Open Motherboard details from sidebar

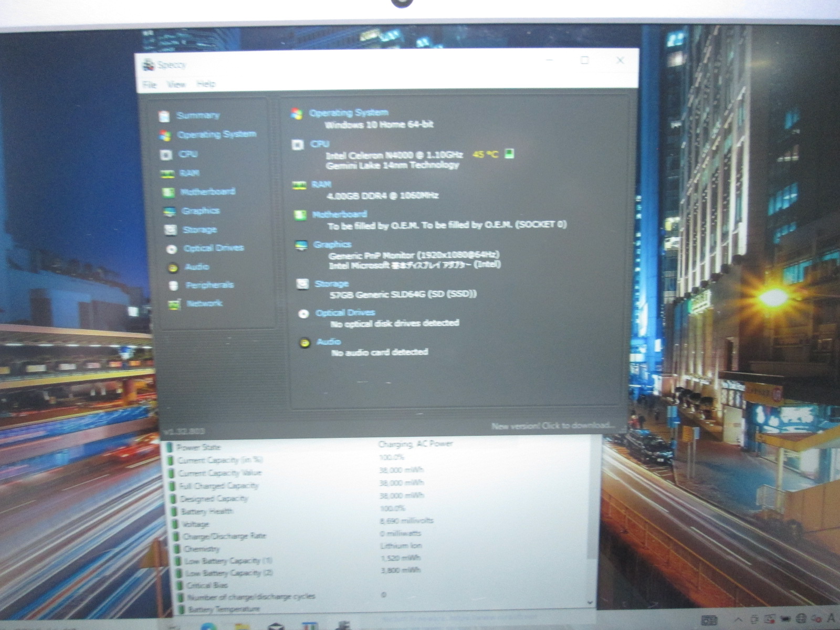click(207, 192)
